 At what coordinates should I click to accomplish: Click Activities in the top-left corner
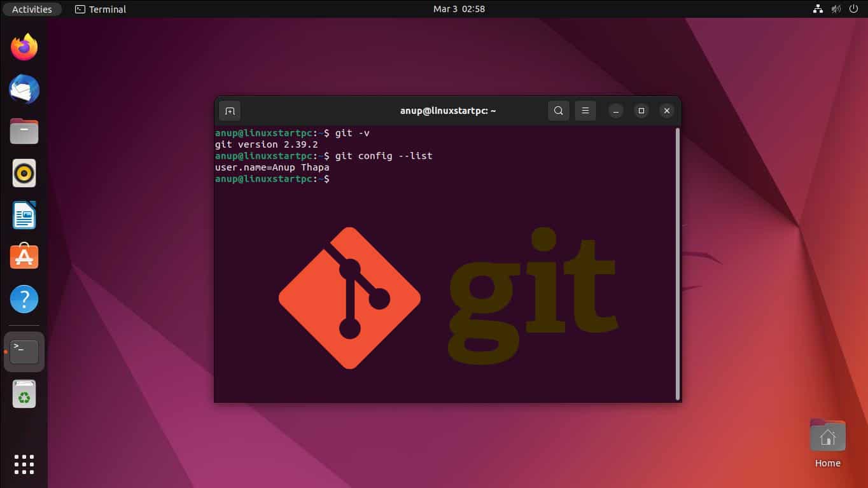click(x=32, y=9)
